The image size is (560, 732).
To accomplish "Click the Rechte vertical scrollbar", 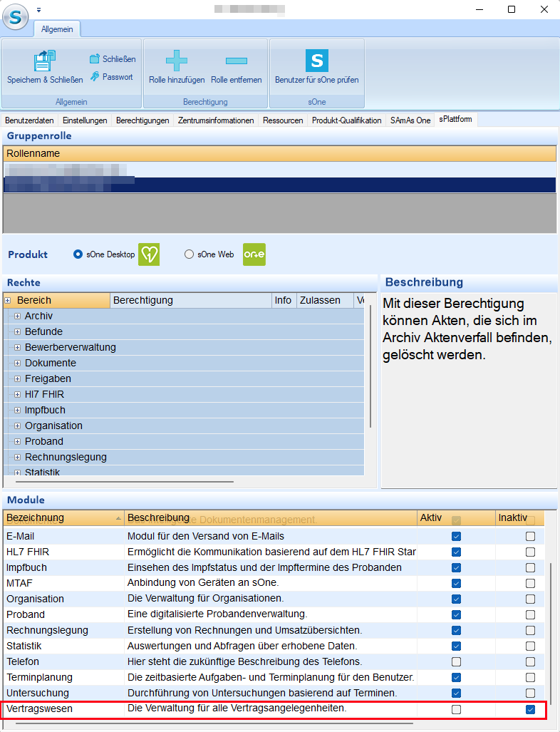I will point(370,366).
